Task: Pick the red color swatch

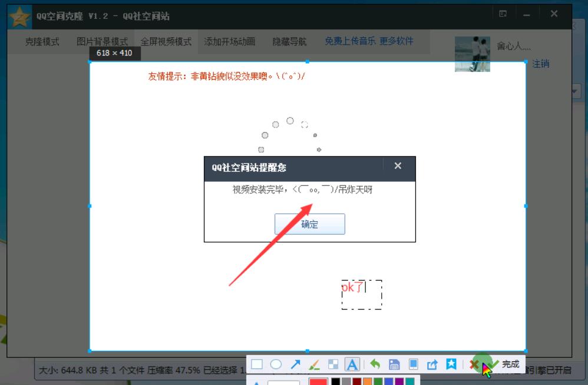Action: coord(318,381)
